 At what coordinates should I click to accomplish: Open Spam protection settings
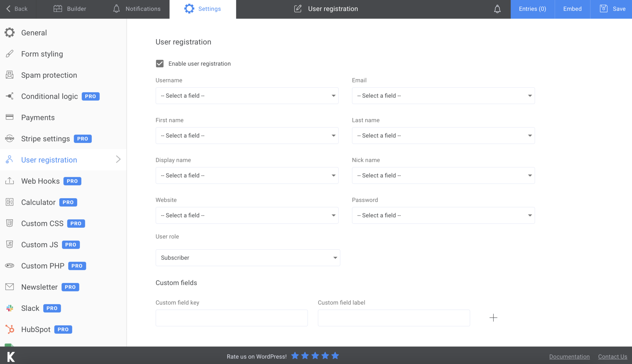click(49, 75)
